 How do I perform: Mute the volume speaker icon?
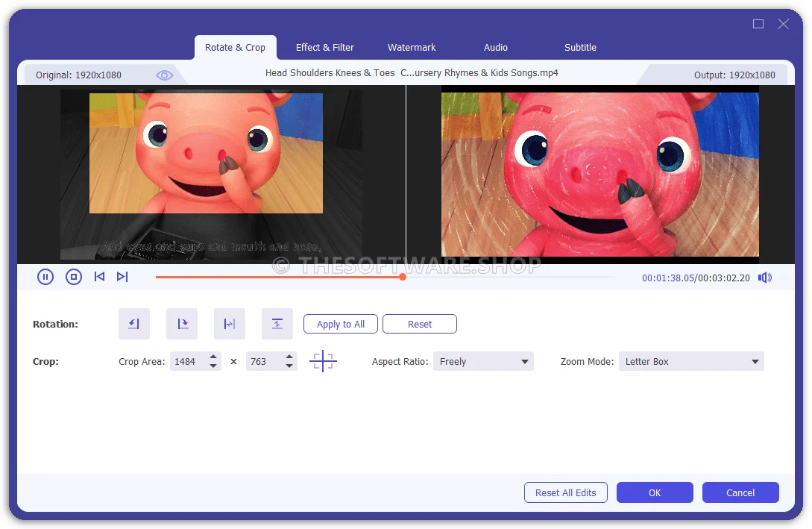click(765, 278)
